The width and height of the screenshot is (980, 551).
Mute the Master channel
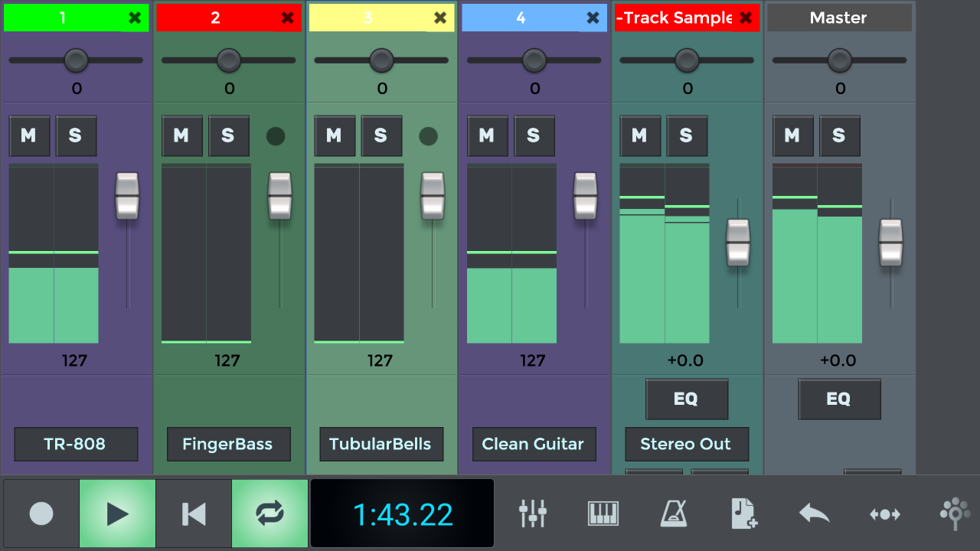coord(792,136)
